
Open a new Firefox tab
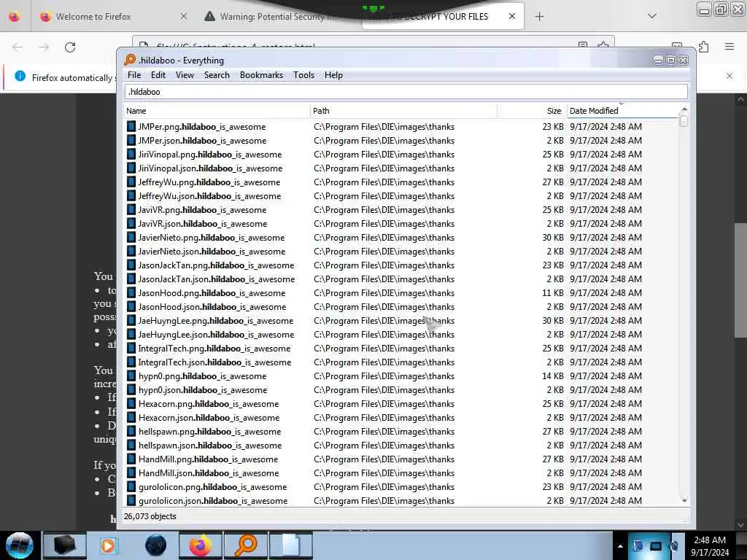tap(539, 17)
